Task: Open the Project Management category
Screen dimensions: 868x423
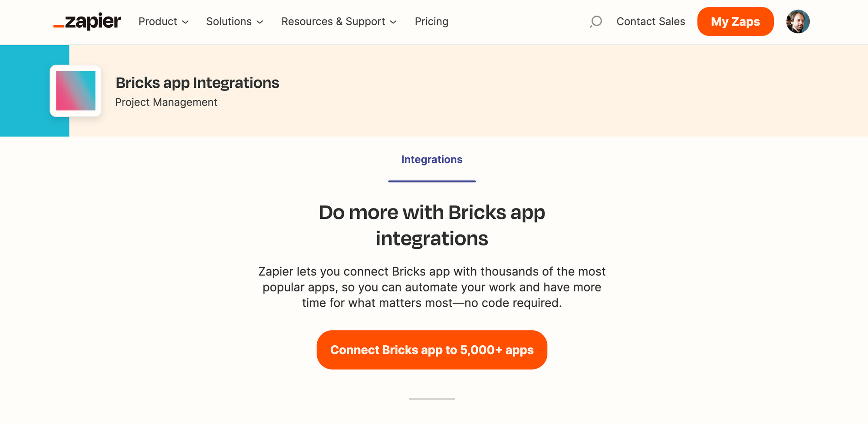Action: pyautogui.click(x=166, y=102)
